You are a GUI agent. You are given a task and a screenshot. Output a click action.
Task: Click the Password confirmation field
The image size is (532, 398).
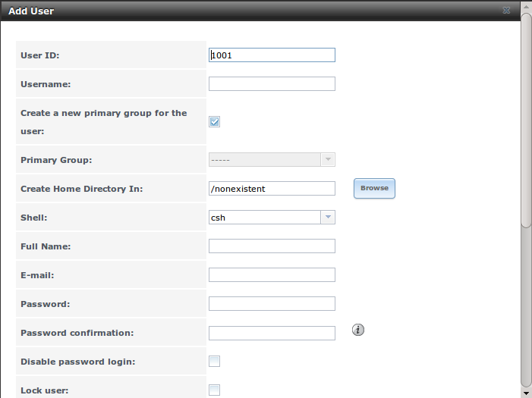(x=272, y=333)
